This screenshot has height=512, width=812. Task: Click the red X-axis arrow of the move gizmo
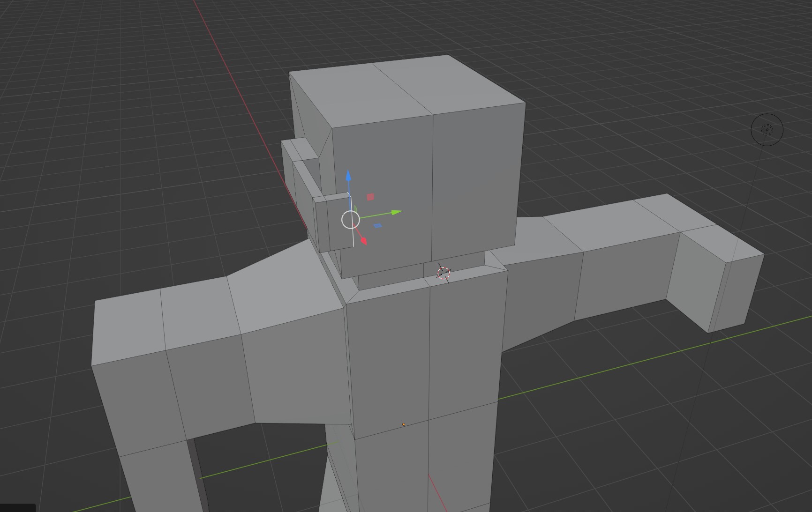[x=364, y=241]
